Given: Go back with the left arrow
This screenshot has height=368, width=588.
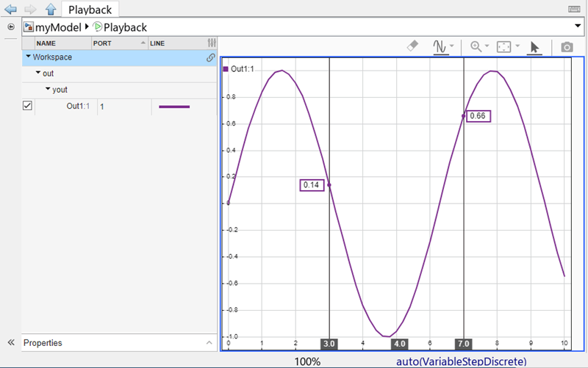Looking at the screenshot, I should [x=10, y=9].
